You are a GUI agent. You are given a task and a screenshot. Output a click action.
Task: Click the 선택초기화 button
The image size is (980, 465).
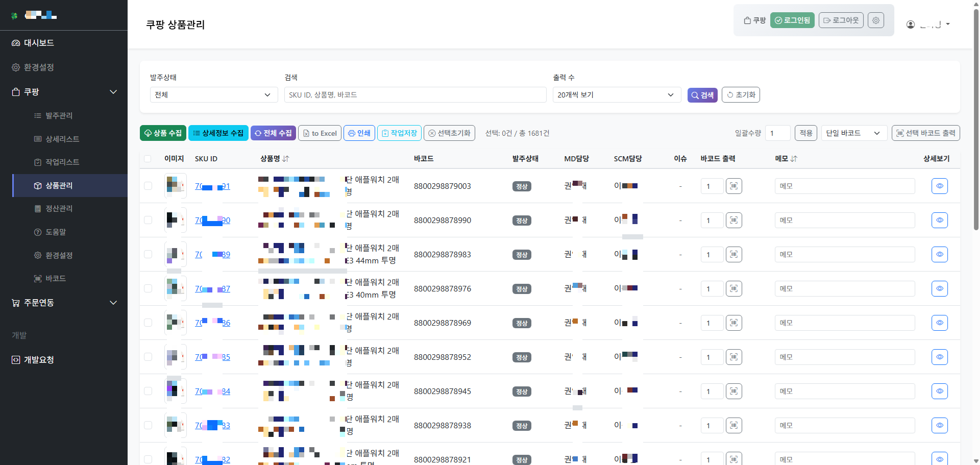pyautogui.click(x=449, y=133)
